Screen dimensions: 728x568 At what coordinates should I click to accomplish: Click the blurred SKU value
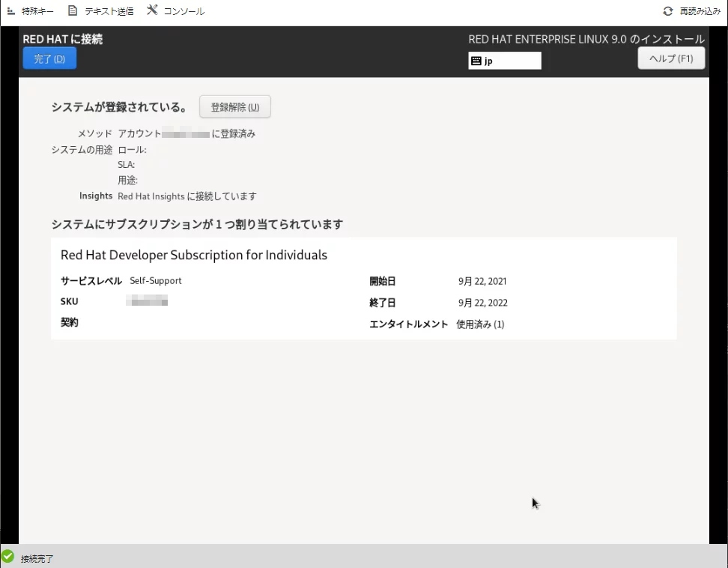[x=147, y=301]
